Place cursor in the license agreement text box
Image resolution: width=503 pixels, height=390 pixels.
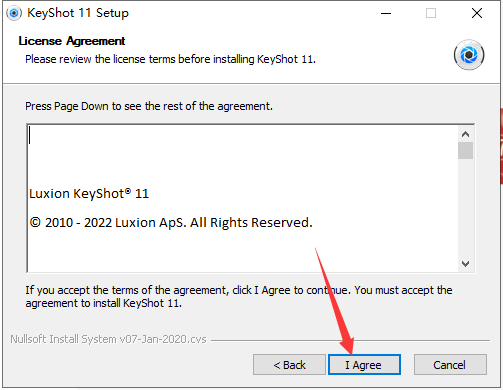243,198
